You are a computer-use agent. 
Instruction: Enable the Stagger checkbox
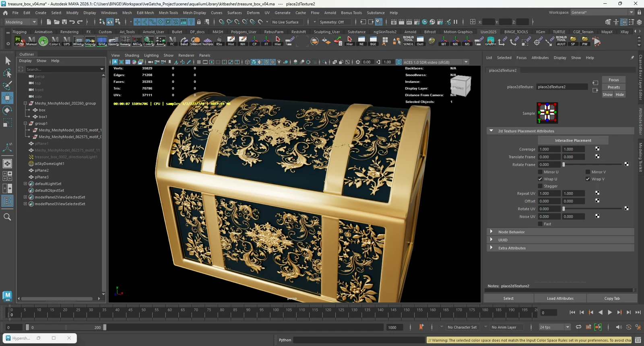click(540, 186)
